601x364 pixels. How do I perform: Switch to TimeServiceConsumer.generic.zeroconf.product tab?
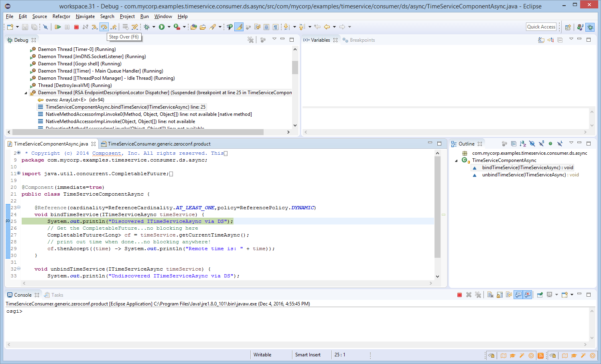coord(156,144)
